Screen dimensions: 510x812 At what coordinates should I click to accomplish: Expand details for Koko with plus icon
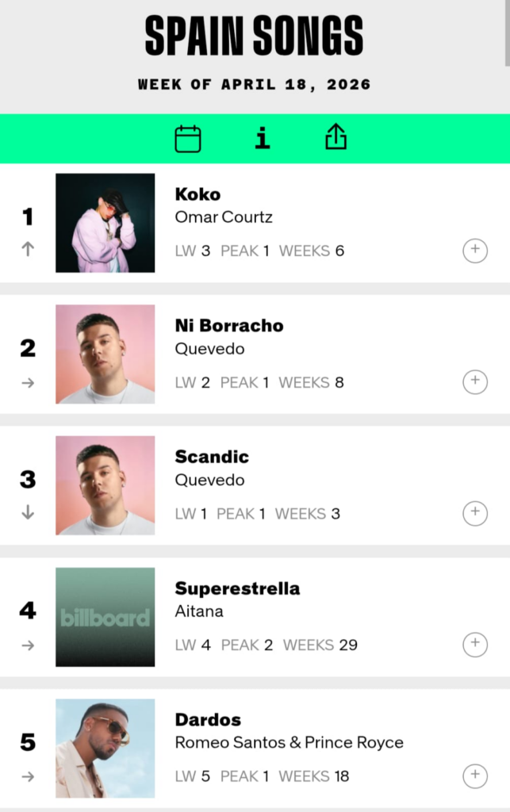click(475, 251)
